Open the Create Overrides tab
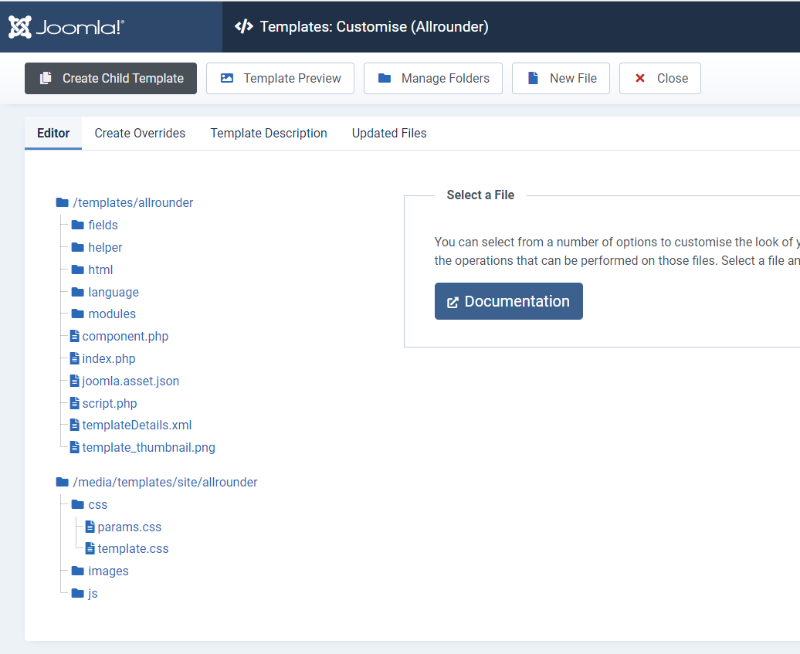Screen dimensions: 800x654 point(140,133)
